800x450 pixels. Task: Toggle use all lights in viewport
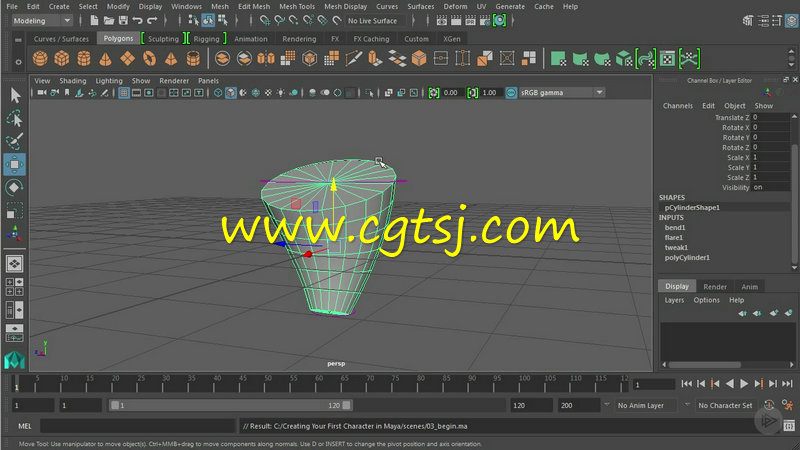pyautogui.click(x=281, y=92)
